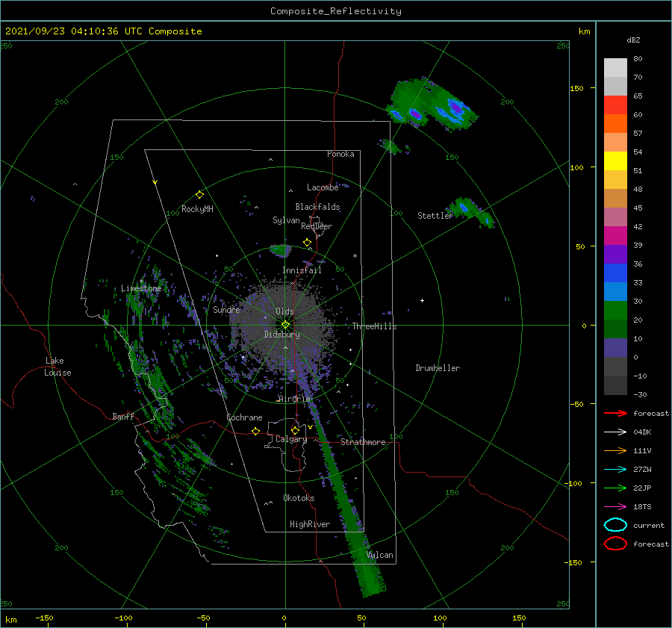The image size is (672, 628).
Task: Click the Innisfail town label
Action: (x=302, y=270)
